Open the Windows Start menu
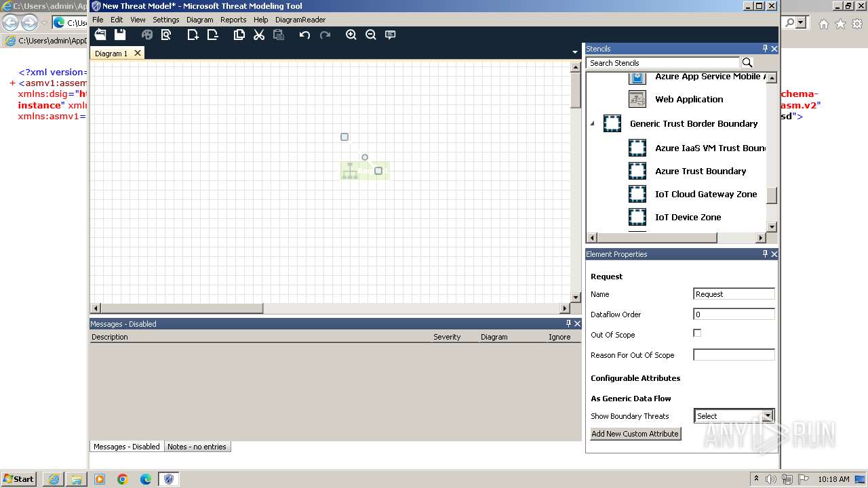This screenshot has height=488, width=868. [19, 479]
